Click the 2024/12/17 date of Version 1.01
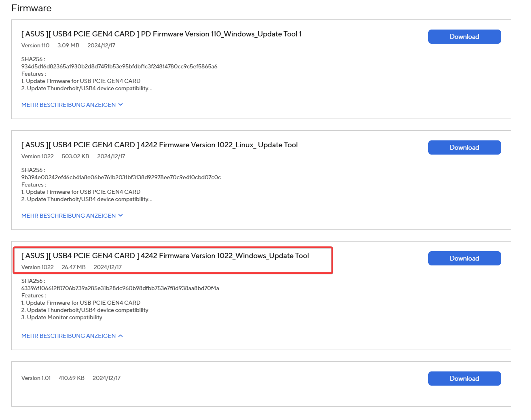This screenshot has width=531, height=420. click(106, 378)
